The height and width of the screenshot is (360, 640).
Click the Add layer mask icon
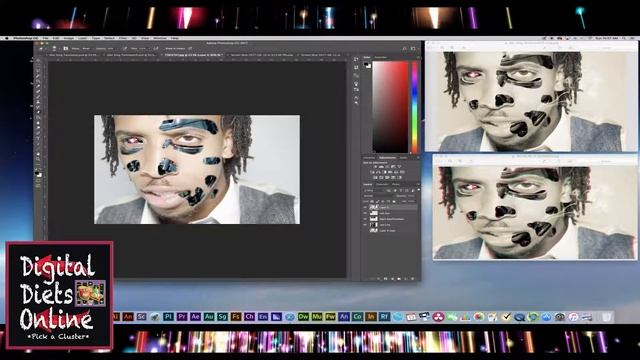385,279
